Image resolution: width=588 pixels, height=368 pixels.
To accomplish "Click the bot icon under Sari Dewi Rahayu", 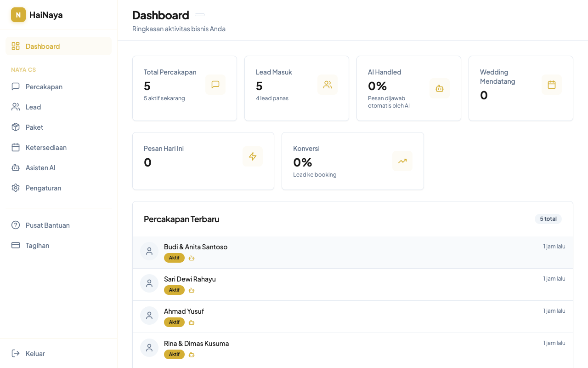I will click(x=192, y=290).
